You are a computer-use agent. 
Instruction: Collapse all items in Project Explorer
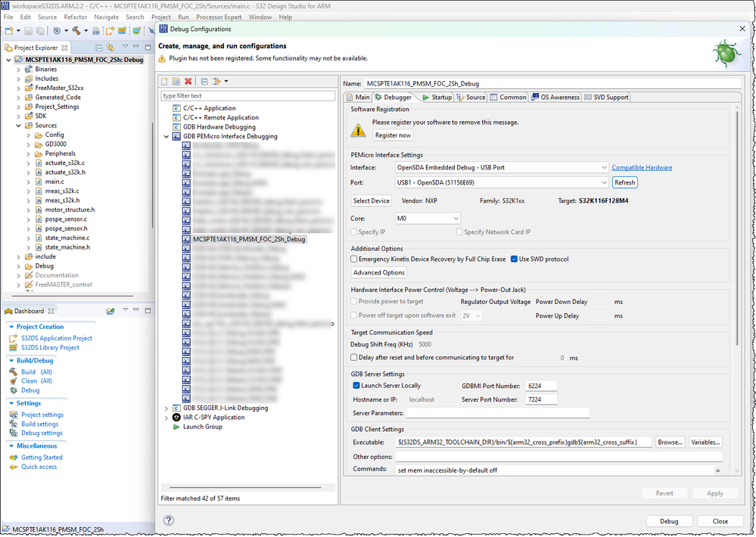point(98,47)
